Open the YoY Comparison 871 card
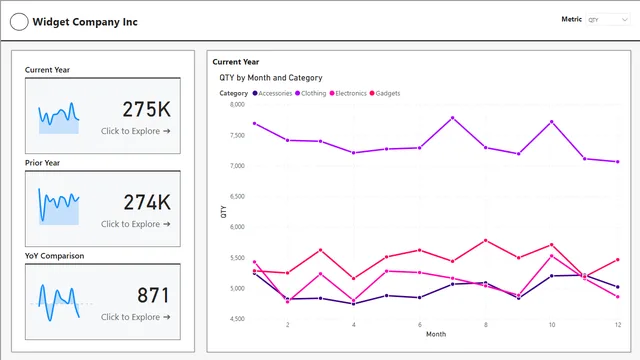The width and height of the screenshot is (640, 360). (103, 302)
